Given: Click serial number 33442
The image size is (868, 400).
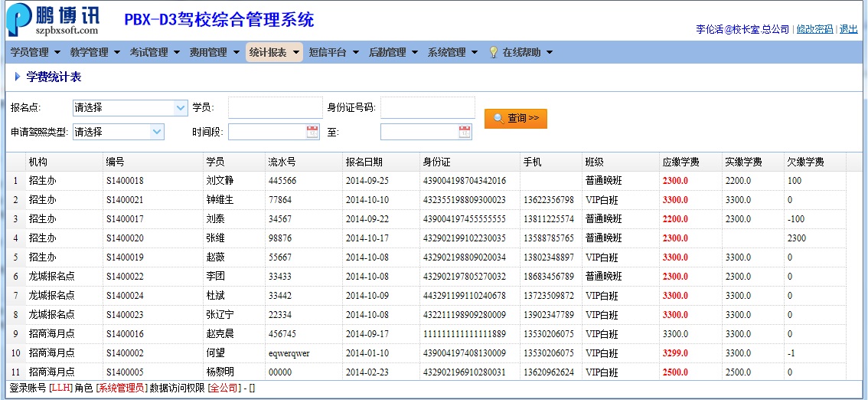Looking at the screenshot, I should [280, 295].
